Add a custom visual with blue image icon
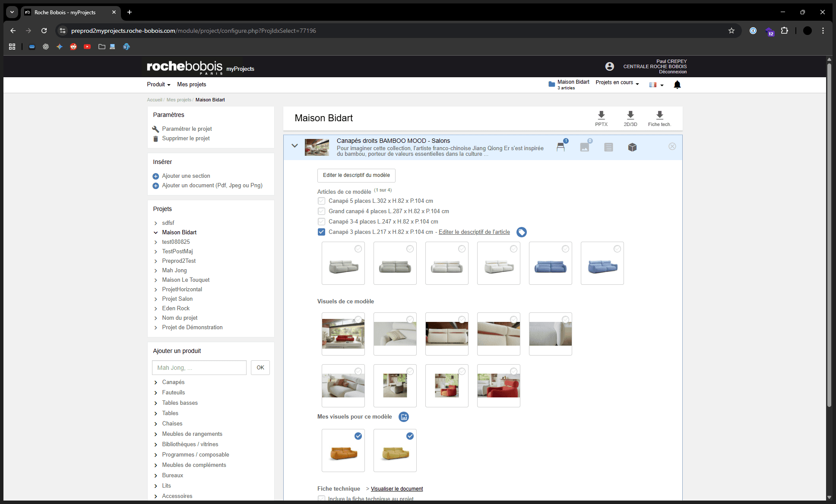This screenshot has width=836, height=504. point(404,417)
